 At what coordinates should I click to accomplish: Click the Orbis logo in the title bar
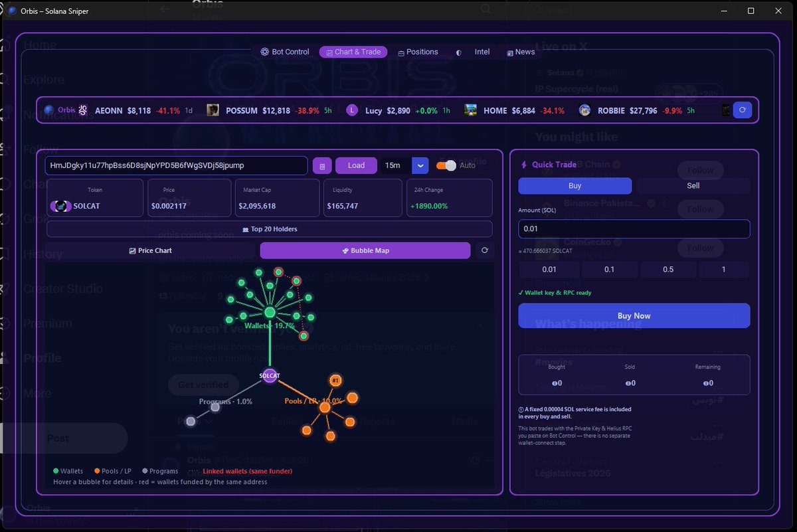11,11
